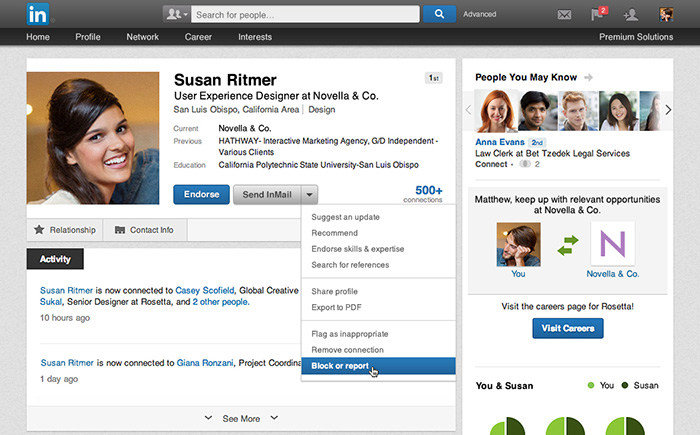The height and width of the screenshot is (435, 700).
Task: Click the You photo in the opportunities card
Action: pos(518,244)
